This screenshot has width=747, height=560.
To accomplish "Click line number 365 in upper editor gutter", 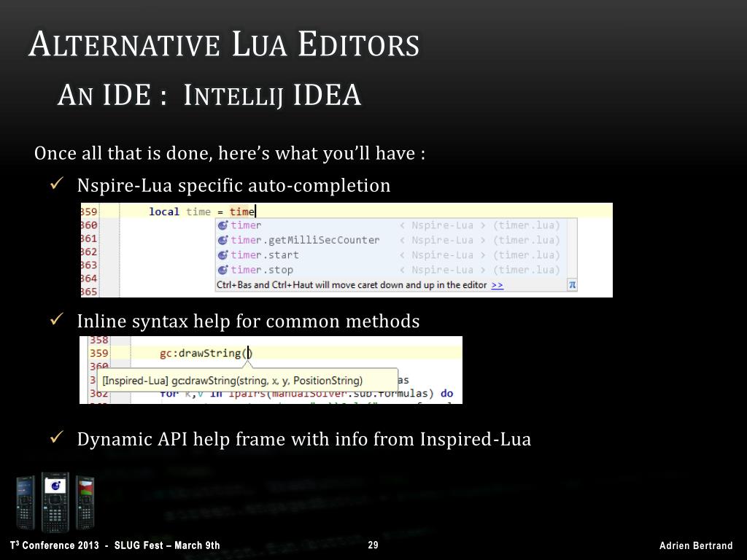I will coord(88,292).
